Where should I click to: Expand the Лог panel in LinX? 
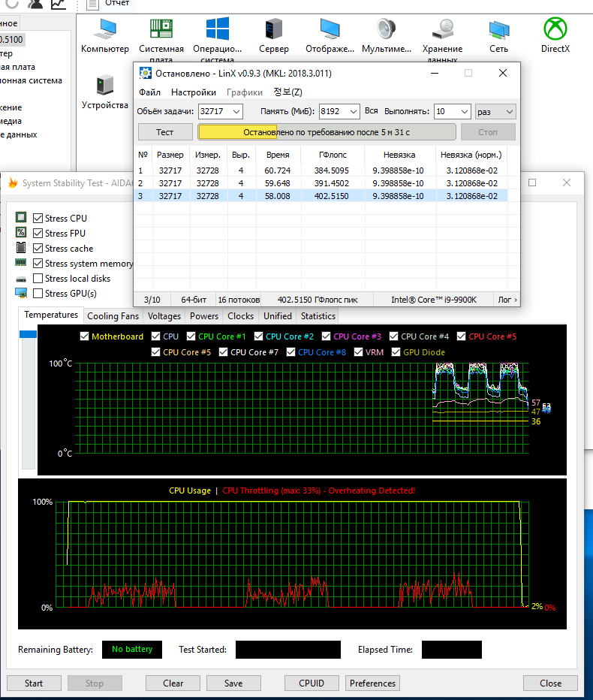click(x=507, y=300)
